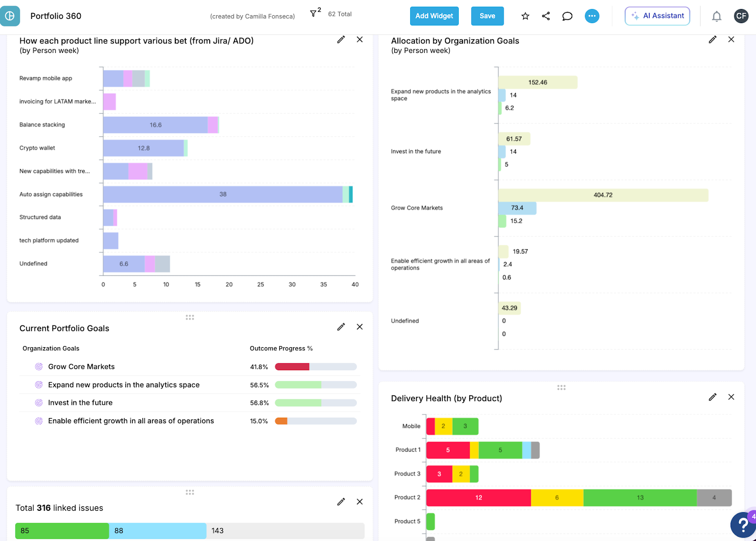Viewport: 756px width, 541px height.
Task: Remove the Total linked issues widget
Action: (360, 502)
